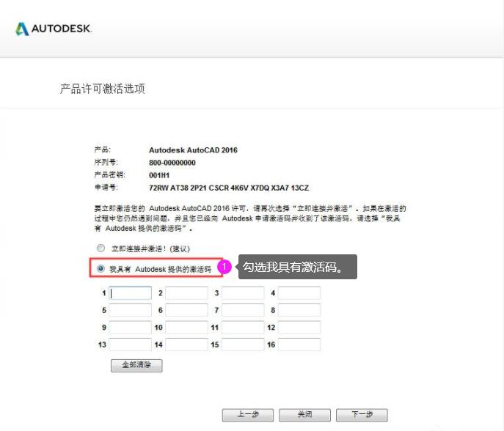Click the Autodesk logo

54,29
